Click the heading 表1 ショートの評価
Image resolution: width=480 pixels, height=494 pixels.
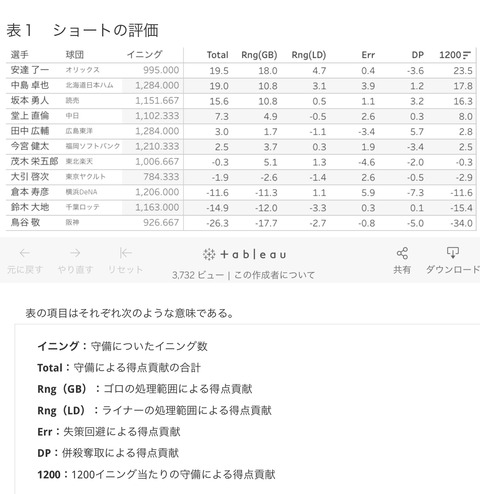click(82, 30)
